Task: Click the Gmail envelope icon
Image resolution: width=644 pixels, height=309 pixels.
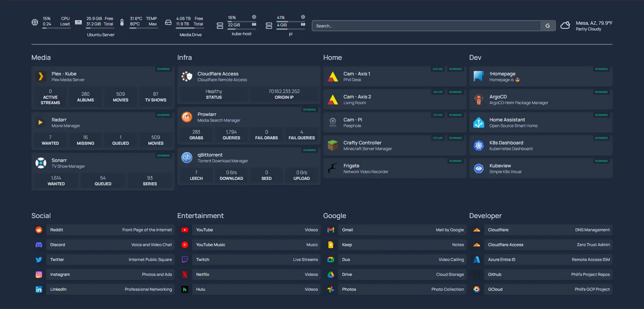Action: pyautogui.click(x=331, y=230)
